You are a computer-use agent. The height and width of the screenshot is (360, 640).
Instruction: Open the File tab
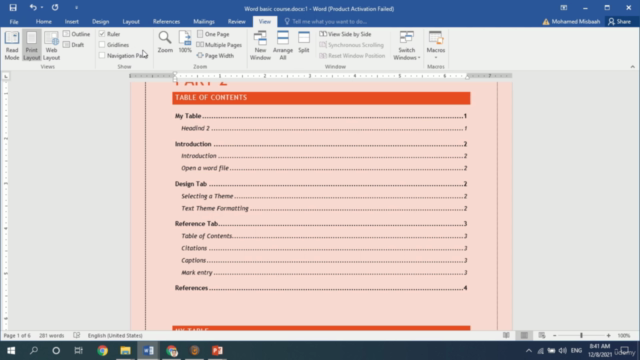click(14, 22)
